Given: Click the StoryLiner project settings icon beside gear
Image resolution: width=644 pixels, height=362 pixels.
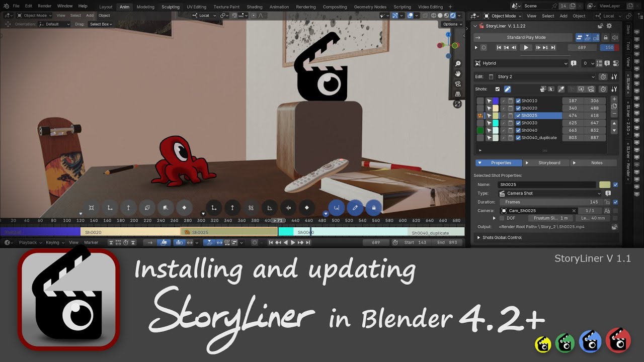Looking at the screenshot, I should [x=600, y=26].
